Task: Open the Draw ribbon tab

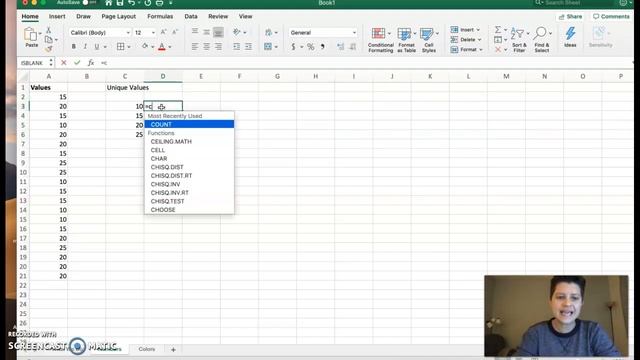Action: [x=83, y=16]
